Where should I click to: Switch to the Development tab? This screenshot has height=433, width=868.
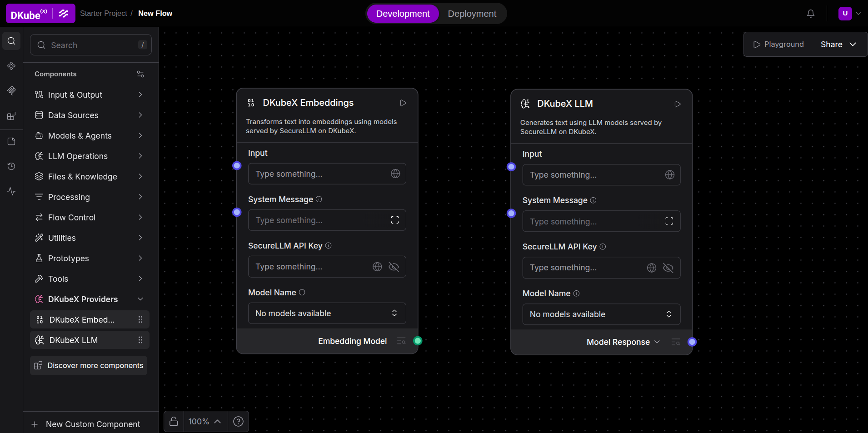click(x=403, y=14)
